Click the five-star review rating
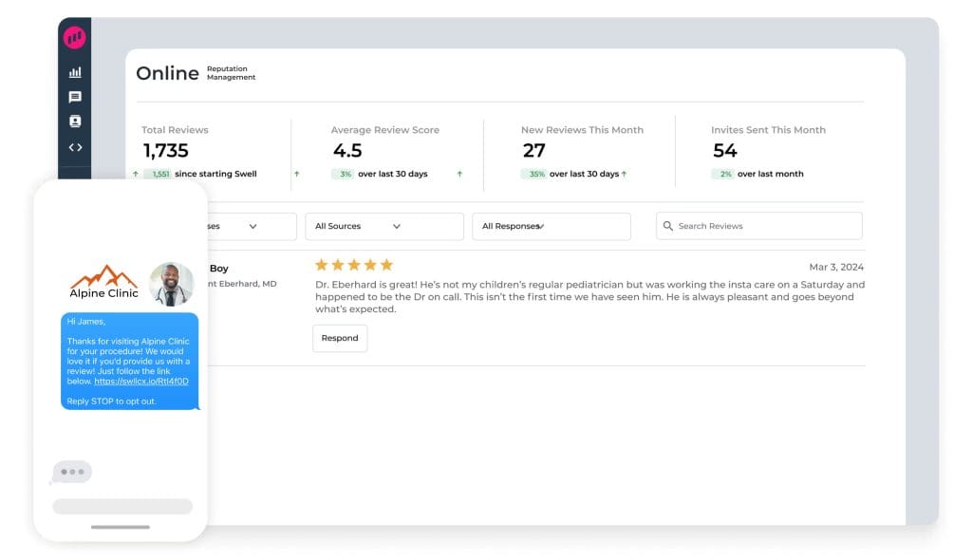The image size is (972, 560). click(353, 265)
